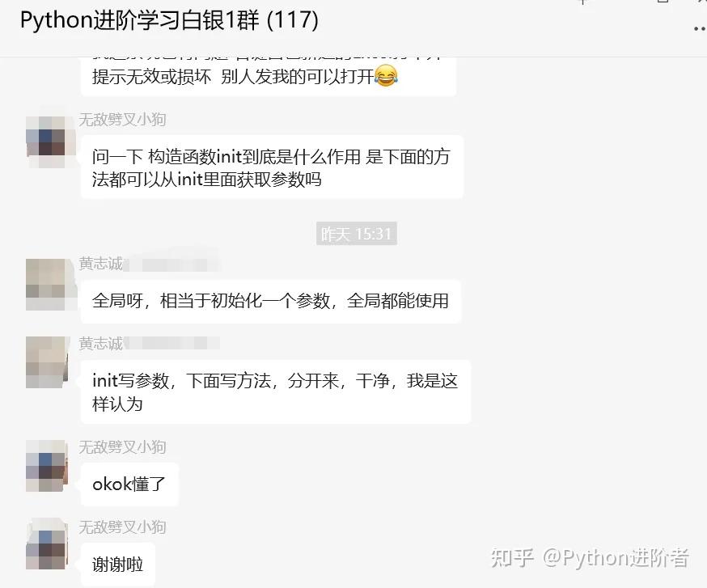The width and height of the screenshot is (707, 588).
Task: Select the '谢谢啦' message bubble
Action: pyautogui.click(x=117, y=564)
